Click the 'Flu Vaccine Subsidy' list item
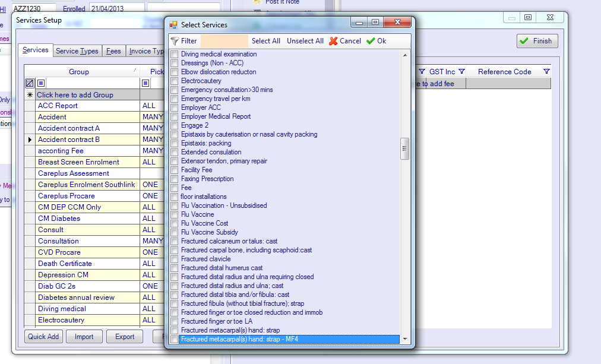This screenshot has height=364, width=601. (209, 232)
